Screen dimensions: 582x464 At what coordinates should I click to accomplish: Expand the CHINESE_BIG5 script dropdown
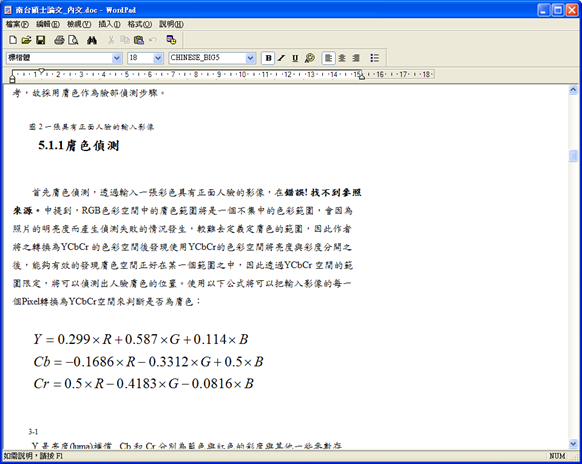(251, 58)
